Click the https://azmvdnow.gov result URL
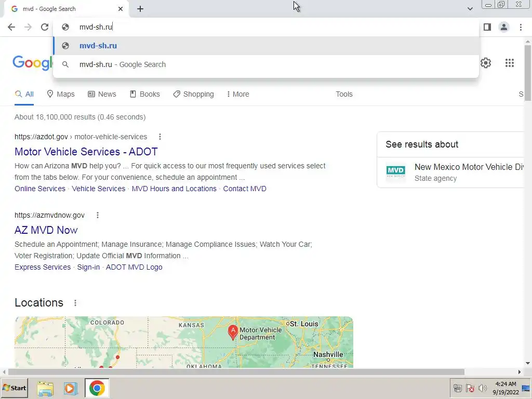532x399 pixels. point(49,215)
